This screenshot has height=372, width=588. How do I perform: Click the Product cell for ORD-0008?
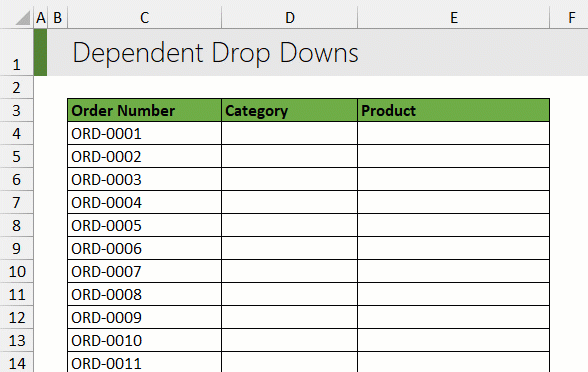[454, 294]
